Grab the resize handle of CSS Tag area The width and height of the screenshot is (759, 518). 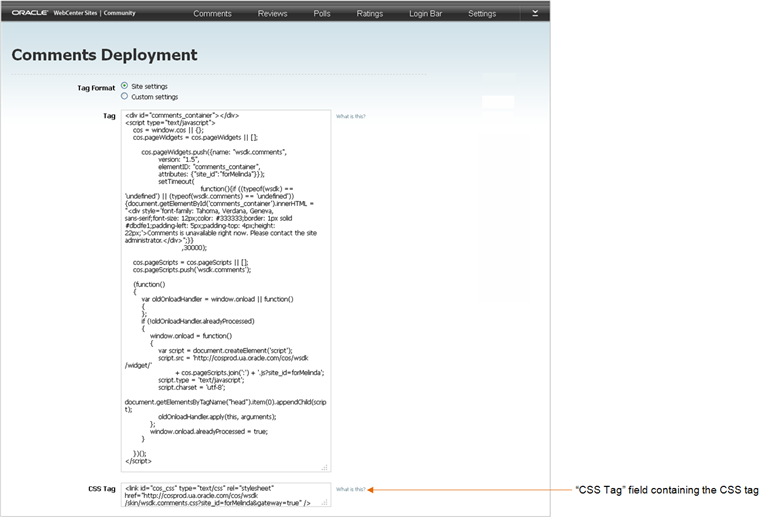(325, 503)
